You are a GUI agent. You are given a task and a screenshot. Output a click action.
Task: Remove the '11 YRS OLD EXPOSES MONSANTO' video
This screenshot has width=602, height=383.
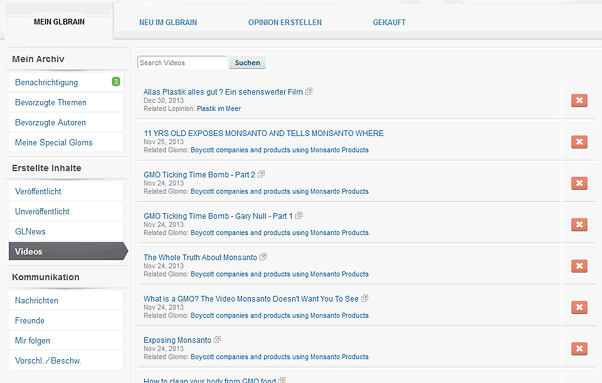[579, 142]
